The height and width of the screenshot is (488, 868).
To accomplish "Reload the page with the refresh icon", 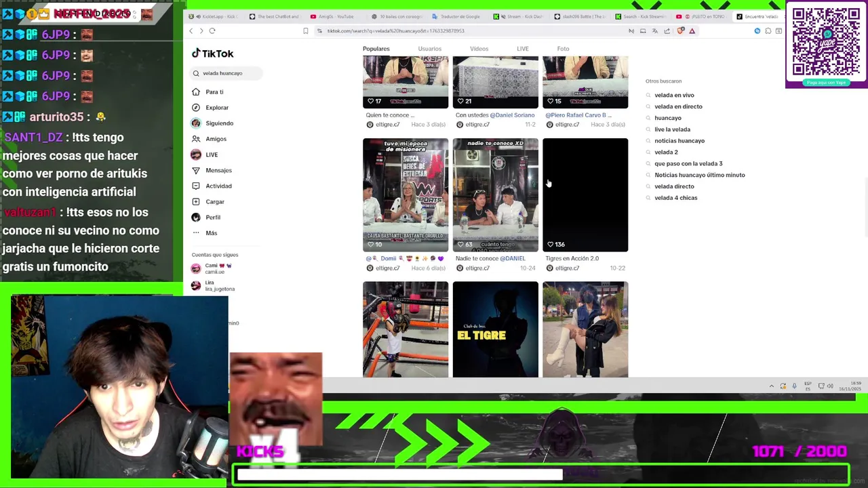I will point(212,31).
